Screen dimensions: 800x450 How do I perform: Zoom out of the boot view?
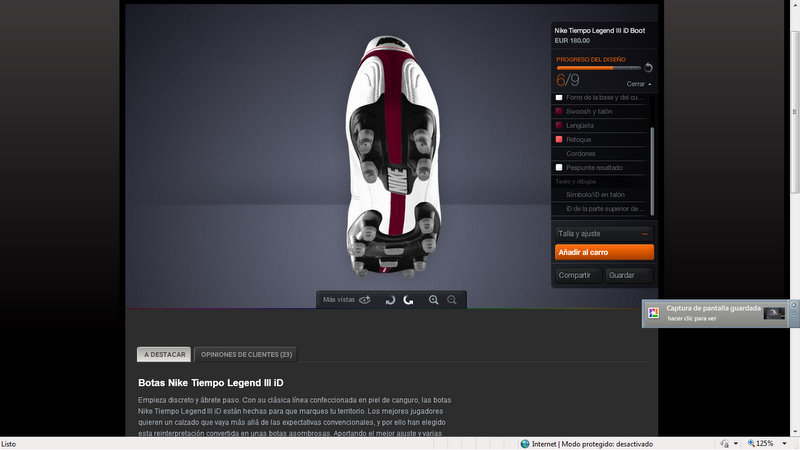click(x=452, y=300)
